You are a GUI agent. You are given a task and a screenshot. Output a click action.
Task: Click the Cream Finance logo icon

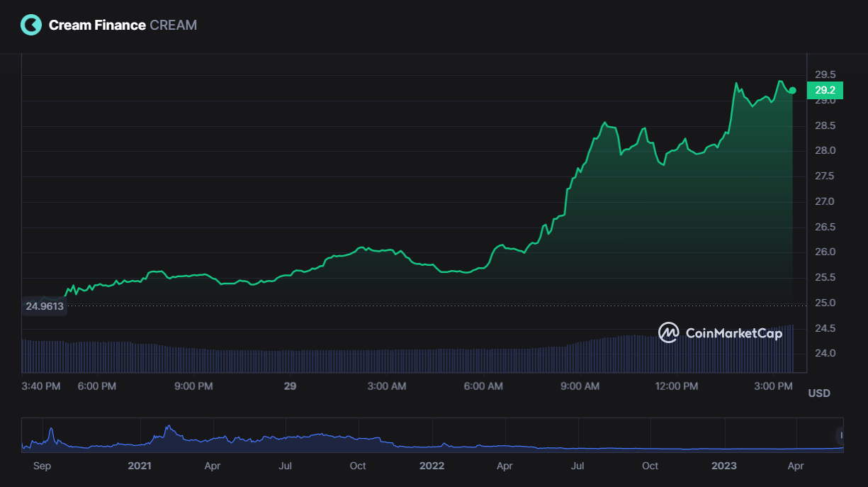pos(31,26)
